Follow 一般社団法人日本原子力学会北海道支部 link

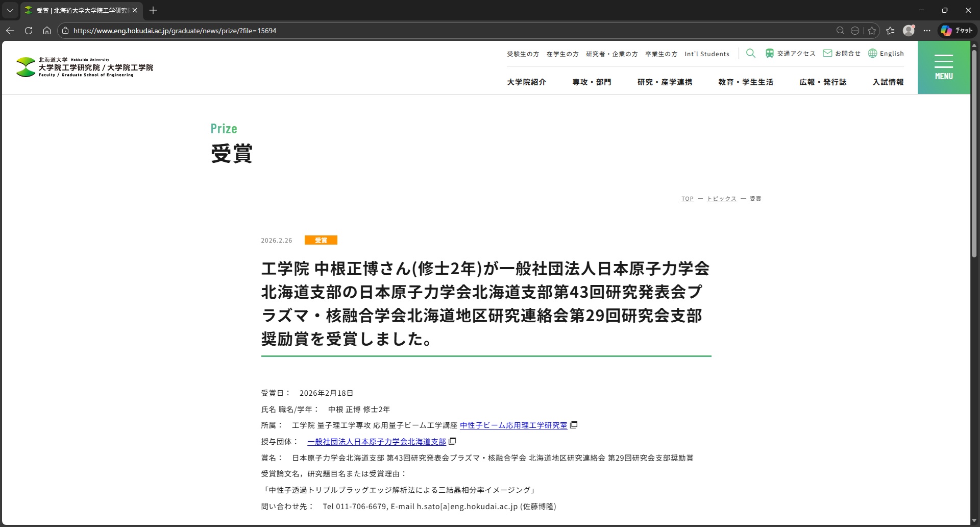tap(376, 442)
